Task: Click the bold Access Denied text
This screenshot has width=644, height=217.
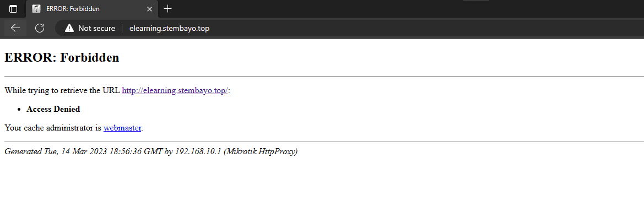Action: [x=53, y=109]
